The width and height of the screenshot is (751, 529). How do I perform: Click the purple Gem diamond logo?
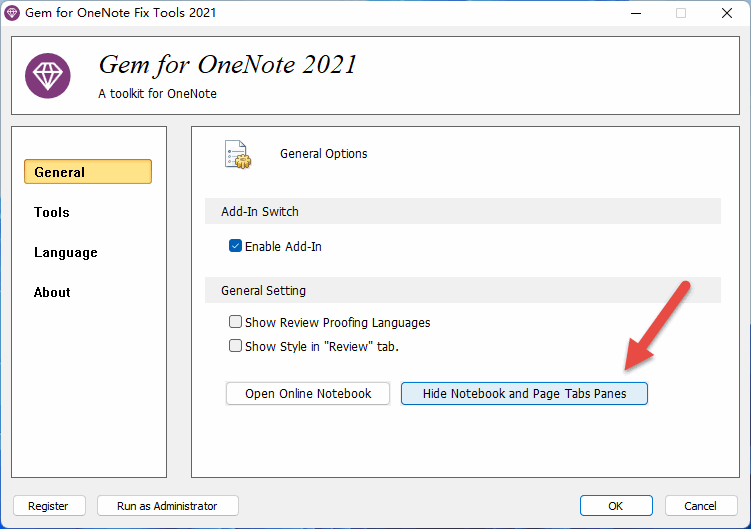48,76
